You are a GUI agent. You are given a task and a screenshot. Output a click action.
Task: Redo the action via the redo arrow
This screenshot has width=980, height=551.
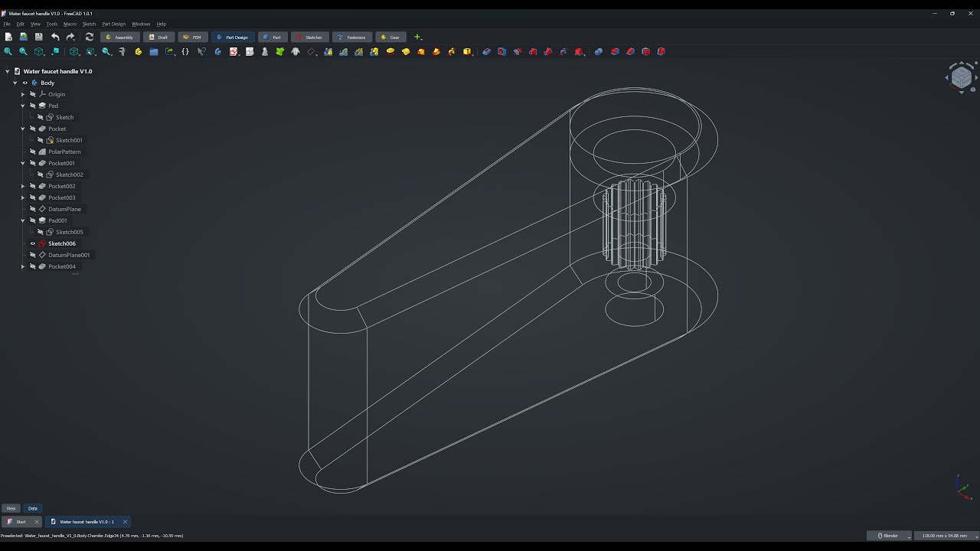70,37
